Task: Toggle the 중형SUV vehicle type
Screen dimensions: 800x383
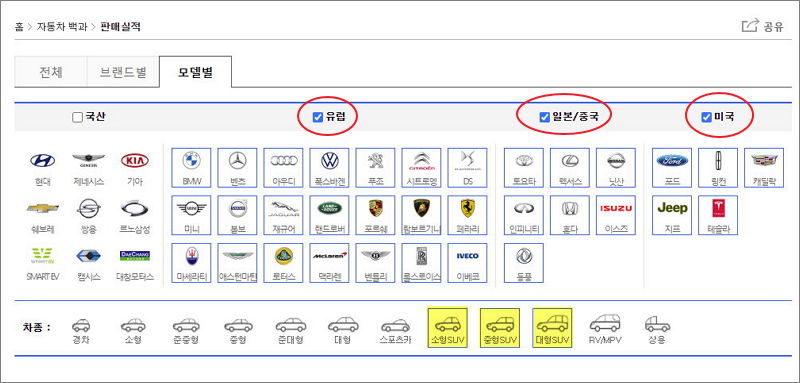Action: (x=500, y=328)
